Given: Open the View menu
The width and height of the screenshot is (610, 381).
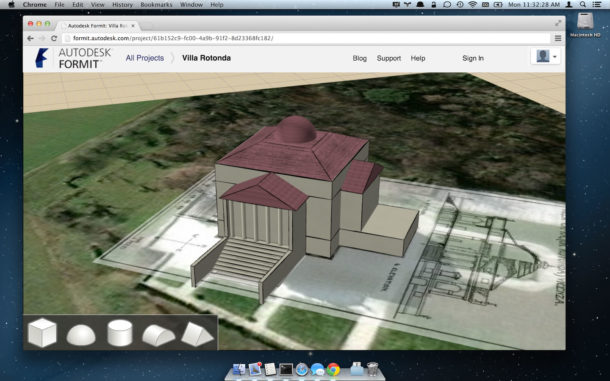Looking at the screenshot, I should tap(97, 5).
